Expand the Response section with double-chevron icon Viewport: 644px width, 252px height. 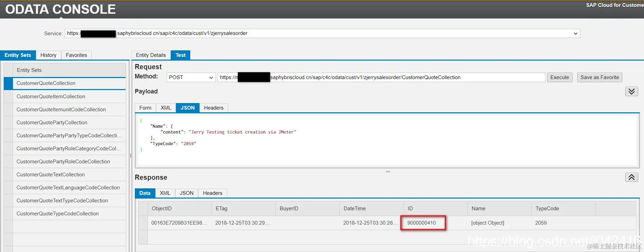tap(631, 177)
